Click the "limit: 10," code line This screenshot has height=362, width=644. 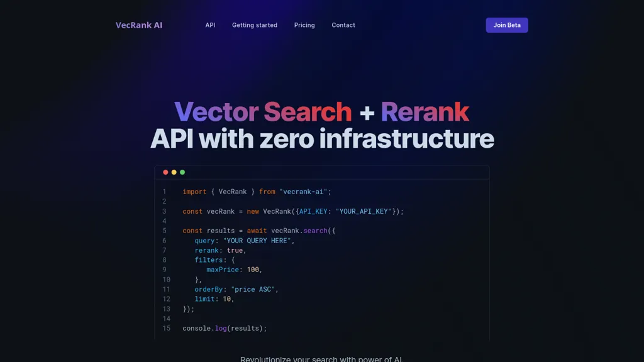pos(214,299)
